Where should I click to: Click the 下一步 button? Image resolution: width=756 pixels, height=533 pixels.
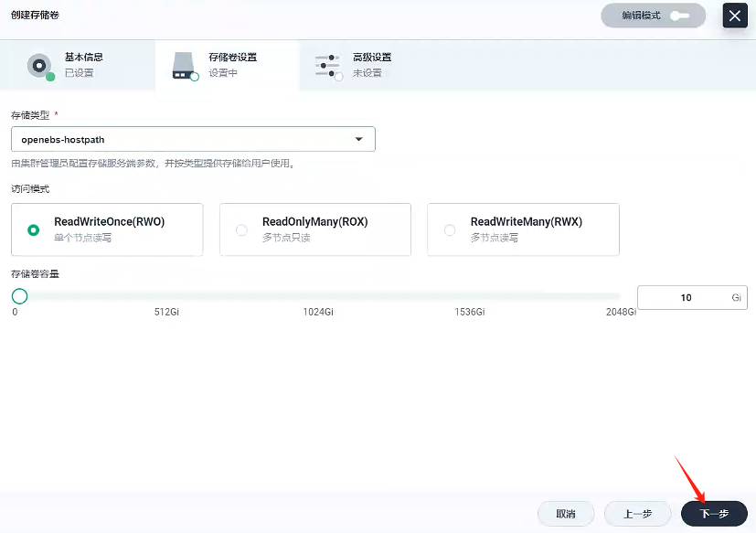point(714,514)
